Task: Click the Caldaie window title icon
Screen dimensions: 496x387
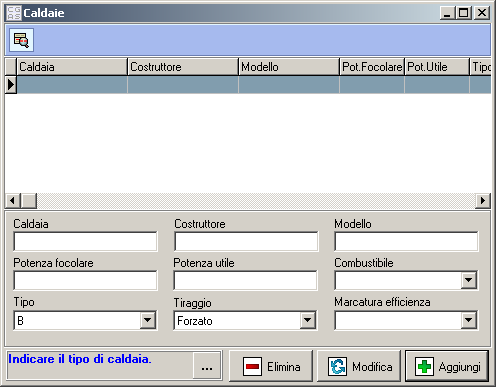Action: 14,13
